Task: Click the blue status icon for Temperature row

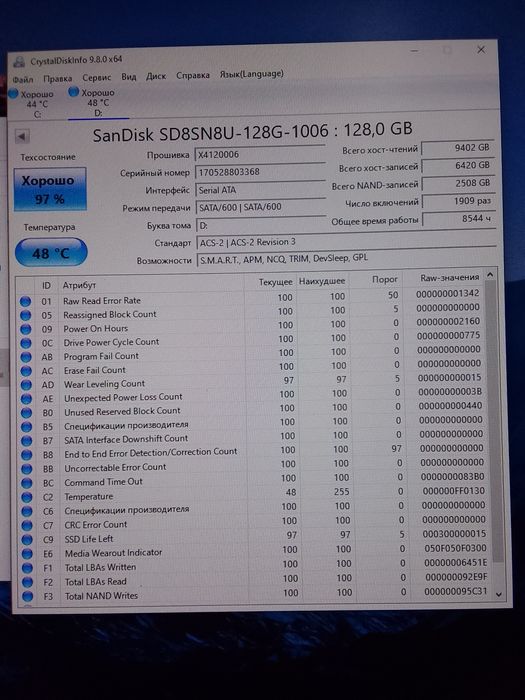Action: point(27,497)
